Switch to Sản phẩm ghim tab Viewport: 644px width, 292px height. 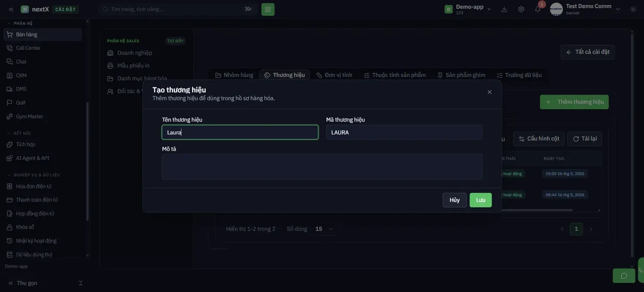461,75
